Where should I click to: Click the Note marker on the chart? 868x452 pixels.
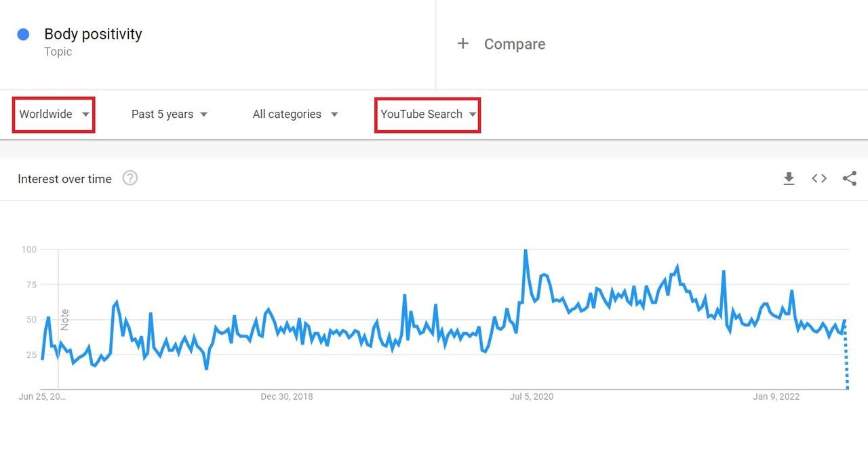click(65, 319)
